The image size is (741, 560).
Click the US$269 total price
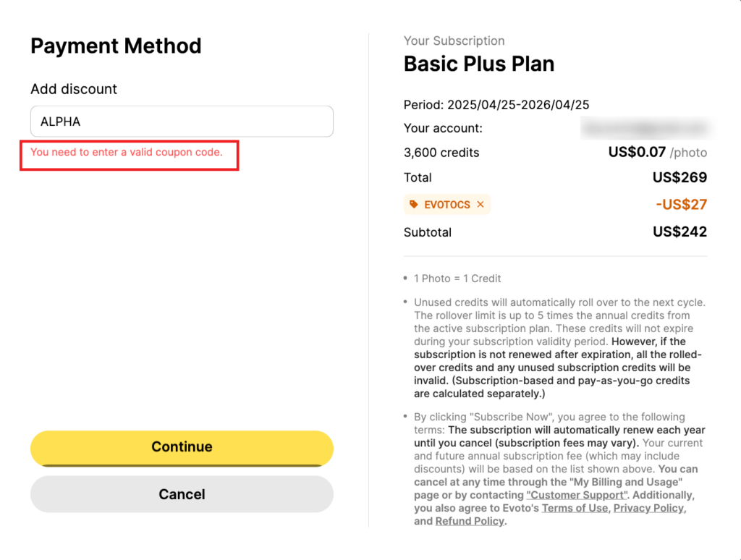coord(679,177)
